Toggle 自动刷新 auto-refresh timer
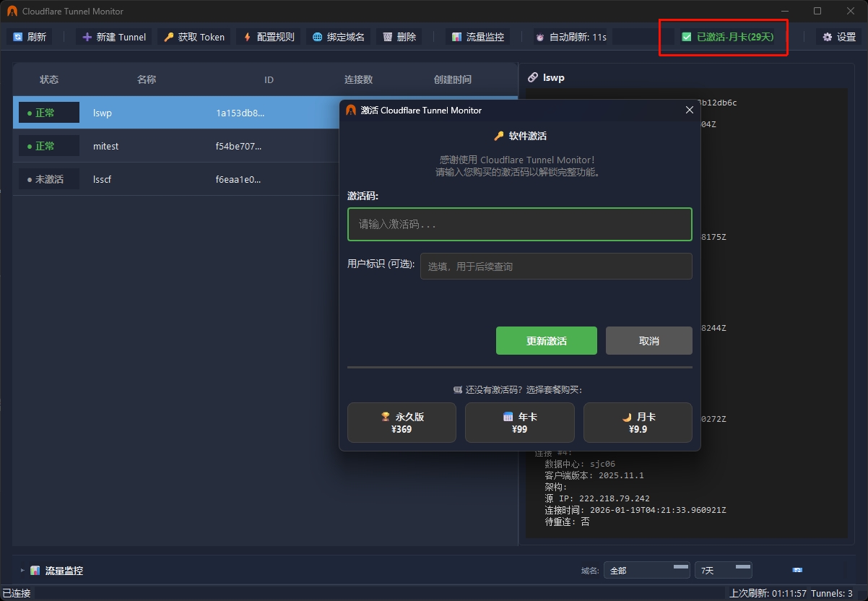868x601 pixels. tap(570, 37)
